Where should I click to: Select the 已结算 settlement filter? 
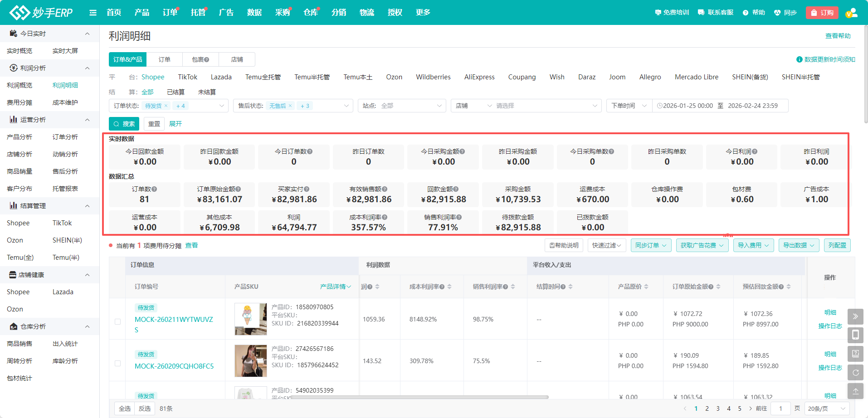tap(176, 92)
